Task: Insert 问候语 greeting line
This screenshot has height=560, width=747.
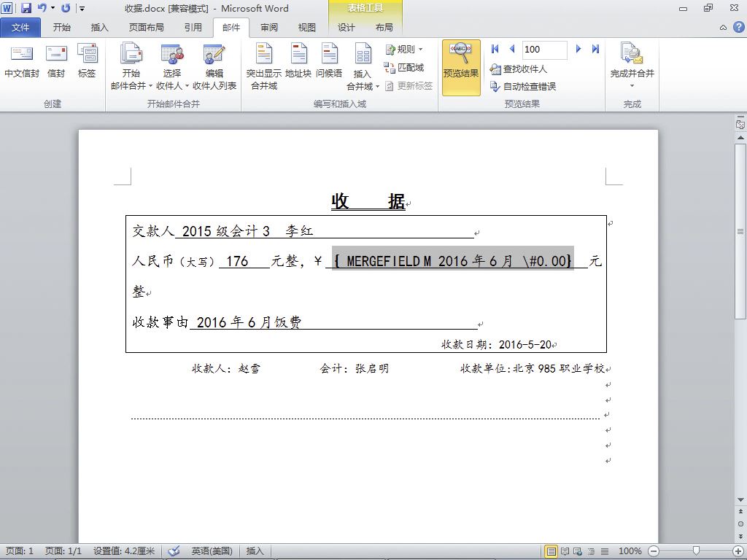Action: (x=329, y=61)
